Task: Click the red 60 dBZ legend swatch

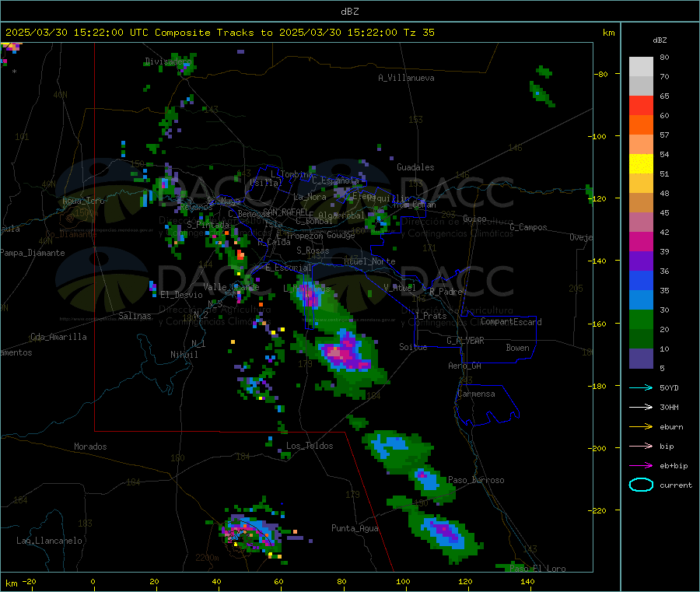Action: pyautogui.click(x=641, y=106)
